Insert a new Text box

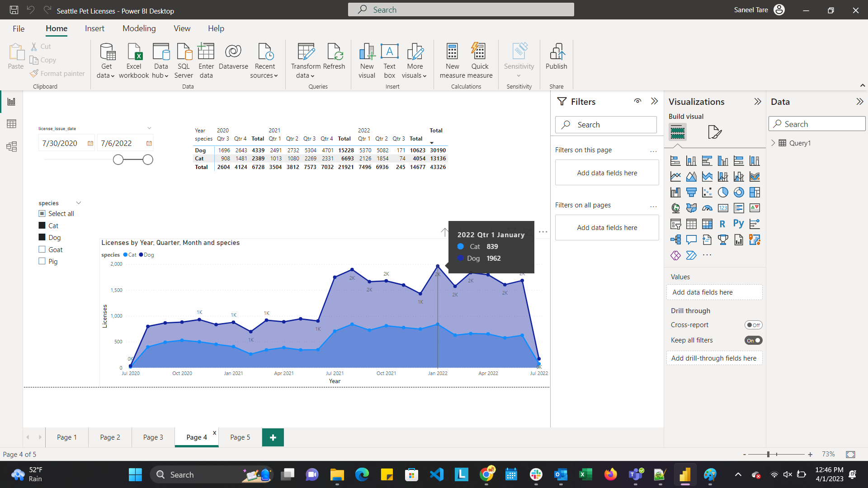(389, 60)
